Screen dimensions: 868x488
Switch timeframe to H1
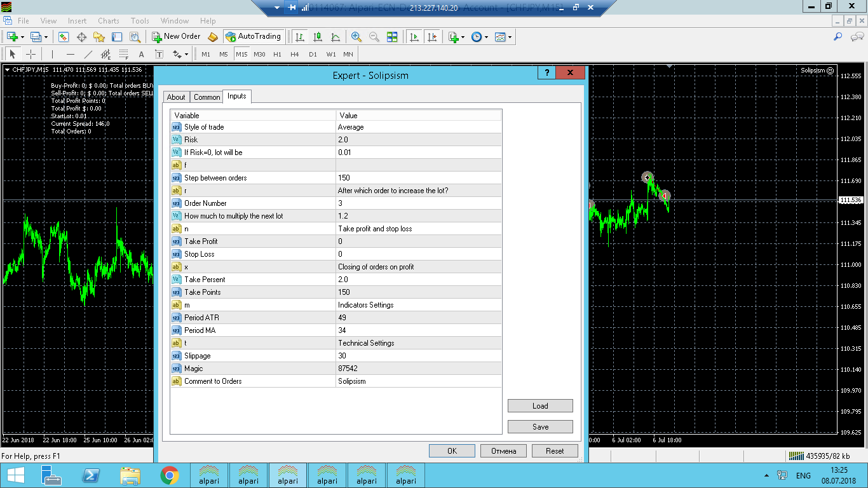(x=277, y=54)
